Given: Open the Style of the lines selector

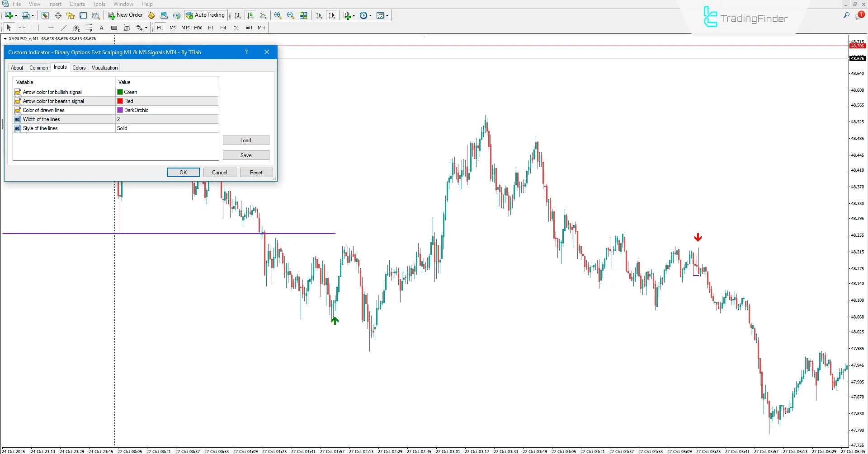Looking at the screenshot, I should (167, 128).
